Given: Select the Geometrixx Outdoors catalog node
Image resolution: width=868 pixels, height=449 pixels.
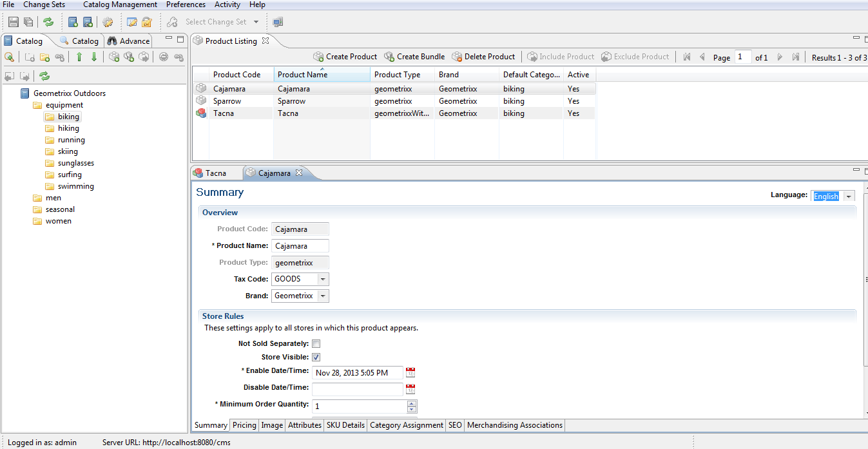Looking at the screenshot, I should point(63,93).
